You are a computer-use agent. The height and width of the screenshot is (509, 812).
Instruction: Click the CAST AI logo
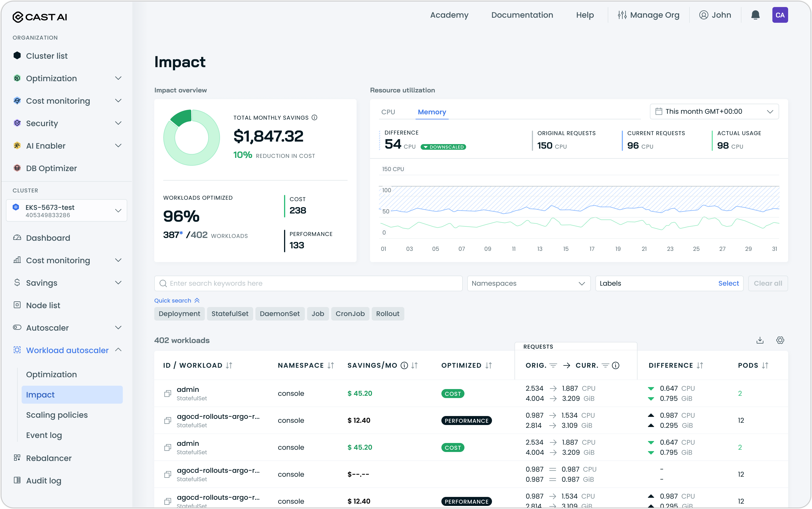coord(40,17)
